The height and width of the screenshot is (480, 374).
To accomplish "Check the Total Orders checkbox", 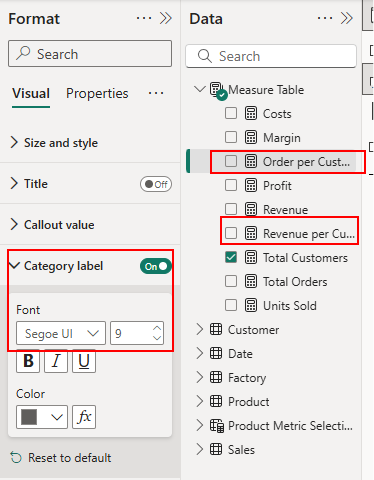I will tap(231, 281).
